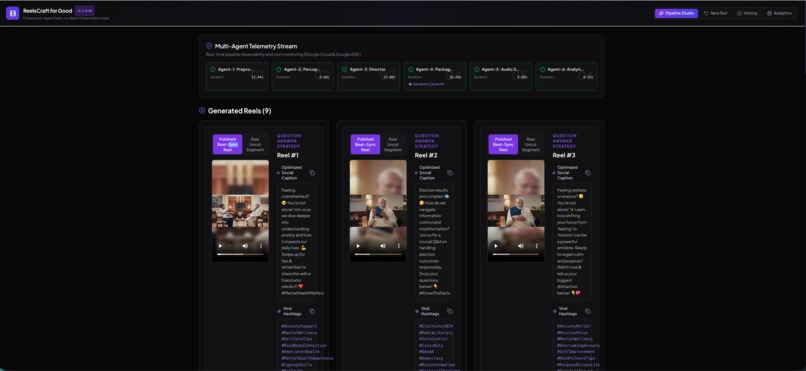Click Reel #1 caption text box
This screenshot has height=371, width=806.
[x=296, y=242]
